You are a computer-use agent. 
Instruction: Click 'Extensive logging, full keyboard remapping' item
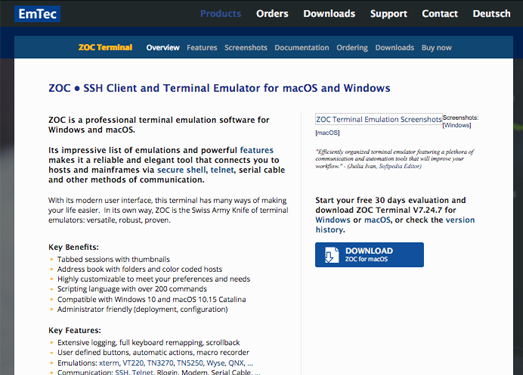(x=149, y=343)
